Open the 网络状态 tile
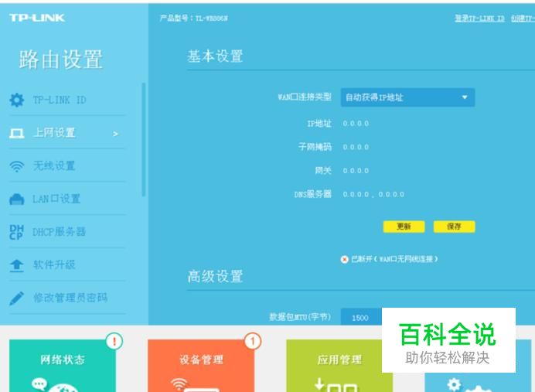The height and width of the screenshot is (392, 535). [x=63, y=366]
